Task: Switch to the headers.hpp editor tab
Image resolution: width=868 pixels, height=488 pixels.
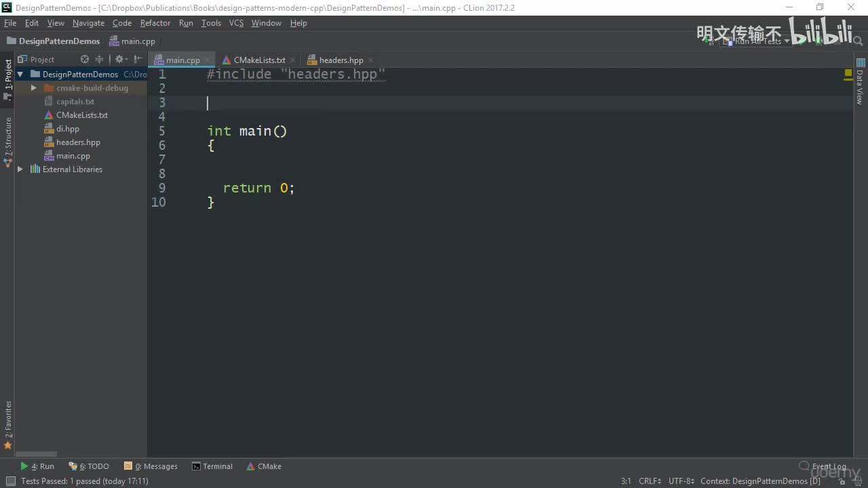Action: click(x=341, y=60)
